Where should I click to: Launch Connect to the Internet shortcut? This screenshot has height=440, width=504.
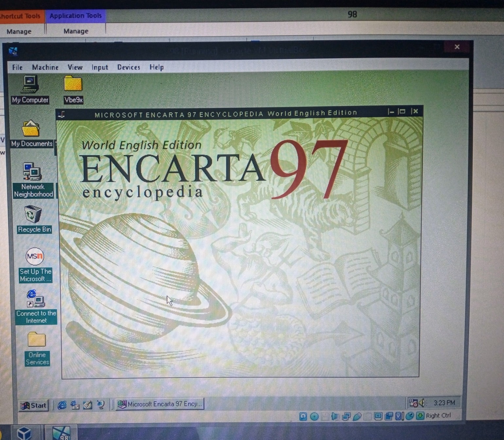click(x=36, y=307)
